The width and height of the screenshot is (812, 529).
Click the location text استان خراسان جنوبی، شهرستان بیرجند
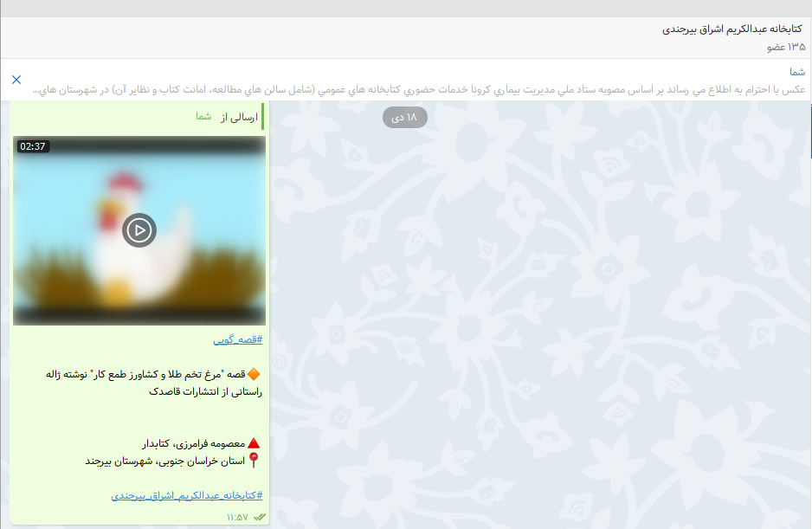[x=165, y=461]
